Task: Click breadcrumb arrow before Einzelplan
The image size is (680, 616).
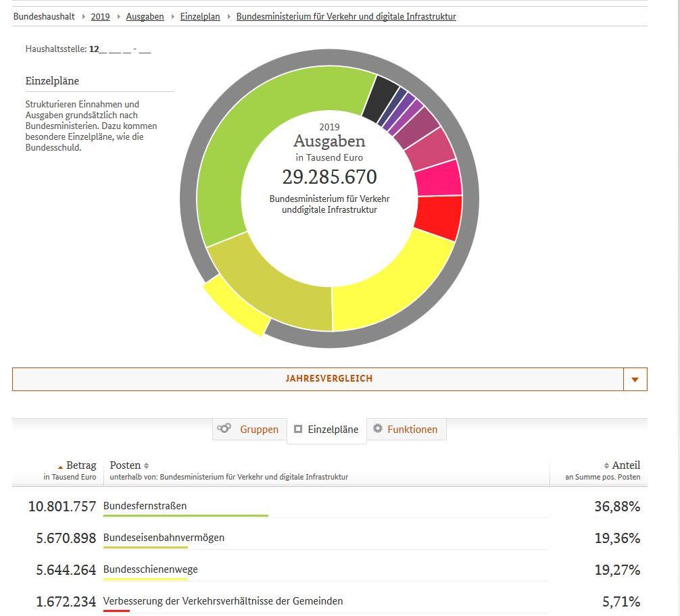Action: [172, 16]
